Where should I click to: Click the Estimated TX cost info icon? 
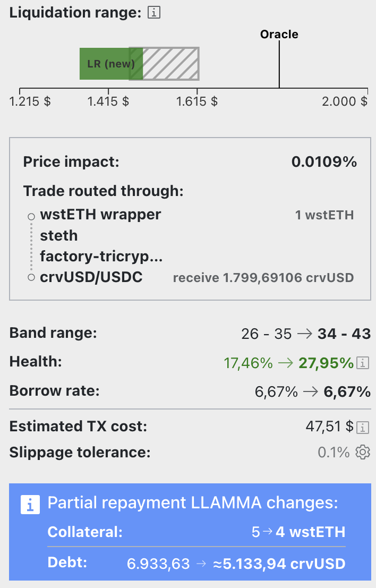363,427
